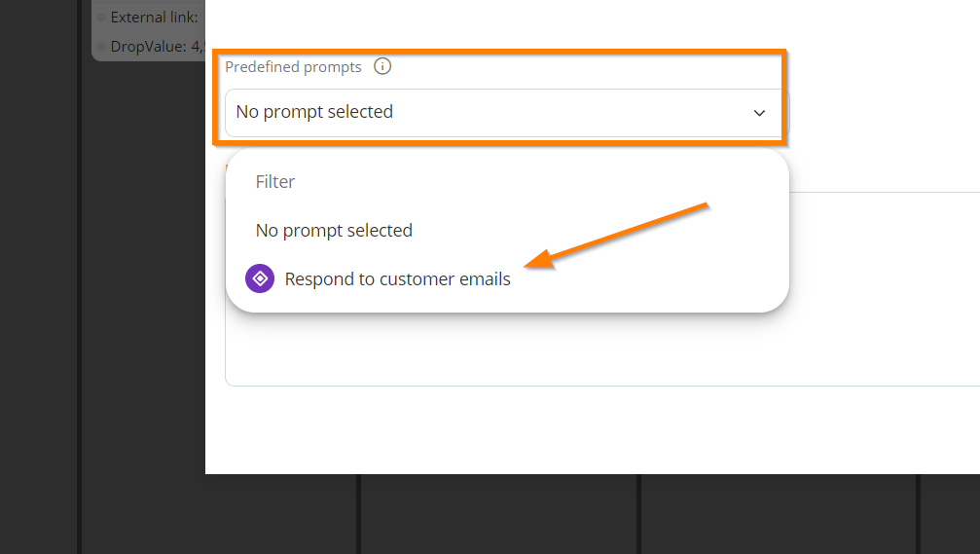
Task: Click the empty space right of Filter text
Action: tap(531, 182)
